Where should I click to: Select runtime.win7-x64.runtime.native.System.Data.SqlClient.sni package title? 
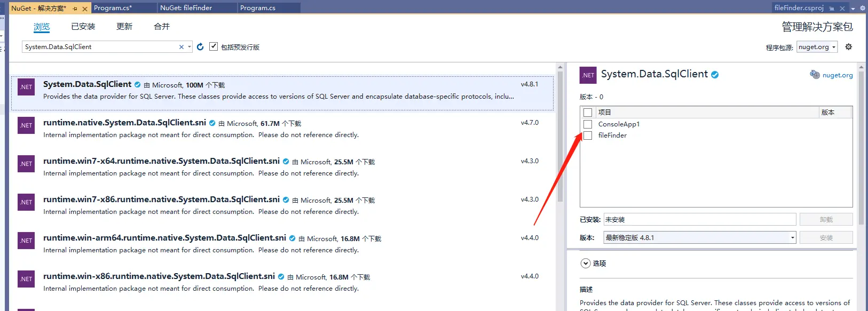pyautogui.click(x=161, y=161)
